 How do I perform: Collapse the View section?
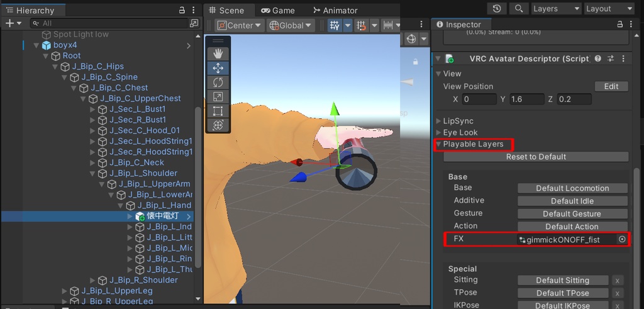pyautogui.click(x=438, y=74)
